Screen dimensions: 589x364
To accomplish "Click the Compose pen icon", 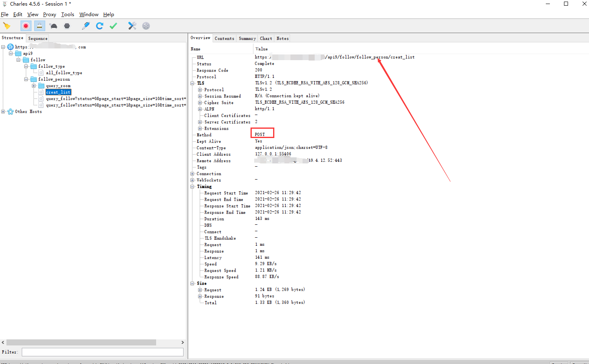I will pyautogui.click(x=86, y=26).
